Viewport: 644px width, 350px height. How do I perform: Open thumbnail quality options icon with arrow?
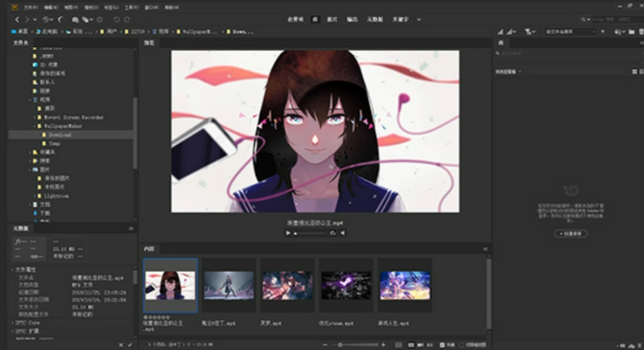coord(511,32)
